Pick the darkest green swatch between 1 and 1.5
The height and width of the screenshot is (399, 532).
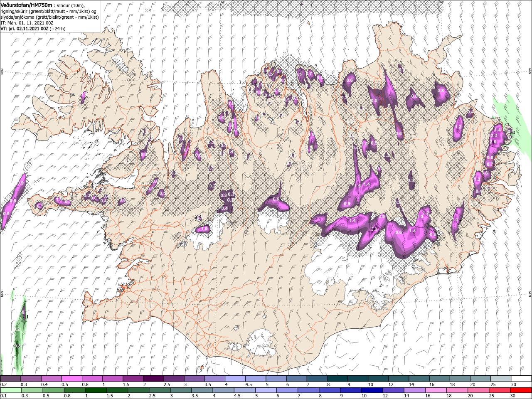96,390
